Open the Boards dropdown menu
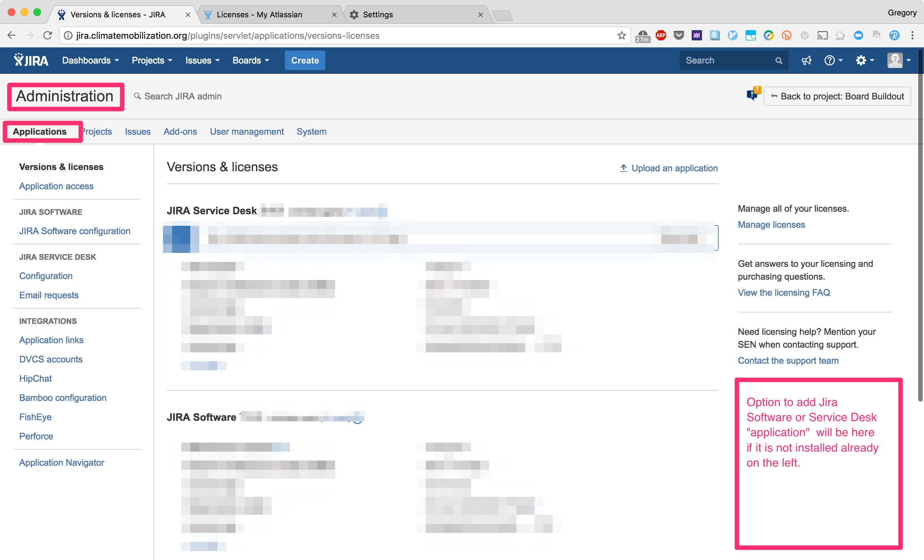 click(251, 60)
